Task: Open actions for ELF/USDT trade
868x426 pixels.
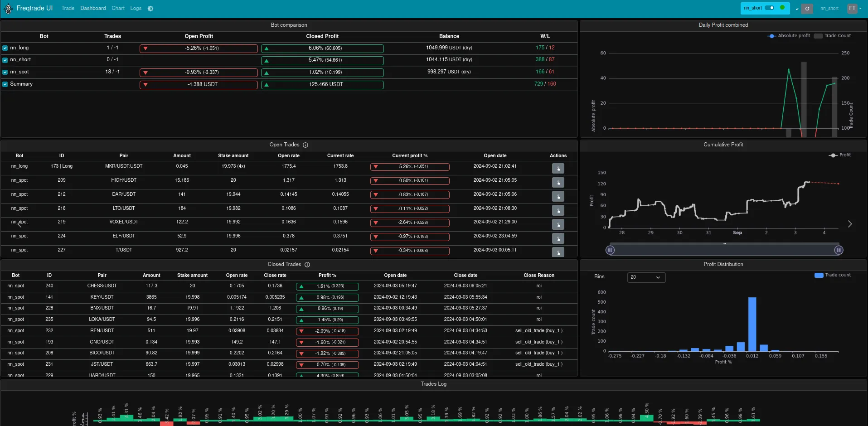Action: click(x=558, y=239)
